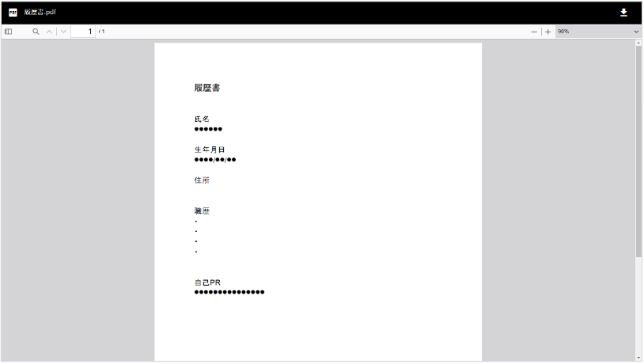Click the scrollbar down arrow
644x364 pixels.
638,358
